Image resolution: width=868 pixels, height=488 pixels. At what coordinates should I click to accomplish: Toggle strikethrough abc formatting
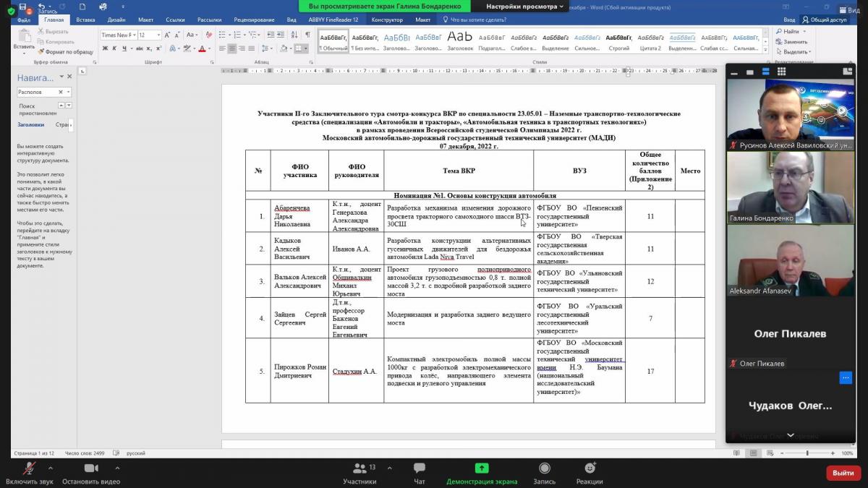(140, 48)
